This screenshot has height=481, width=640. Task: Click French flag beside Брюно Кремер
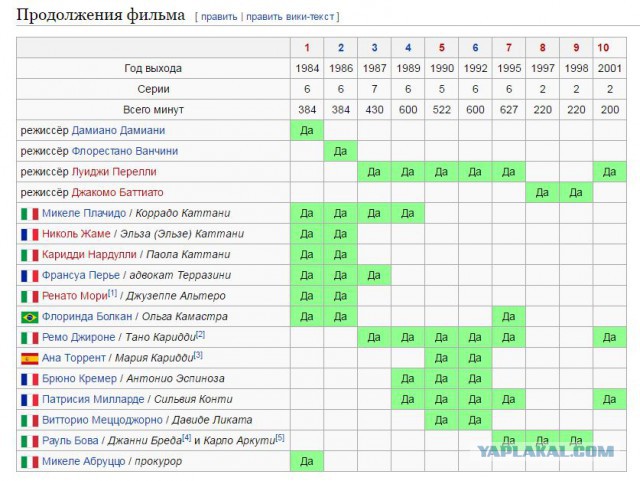tap(30, 380)
